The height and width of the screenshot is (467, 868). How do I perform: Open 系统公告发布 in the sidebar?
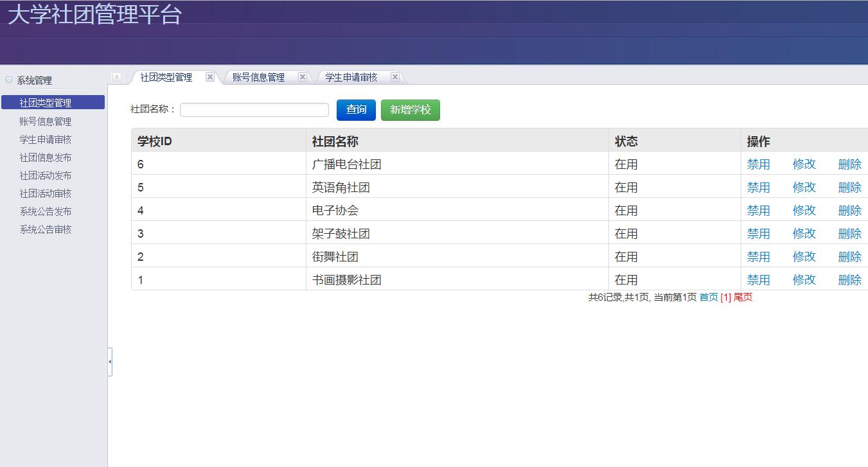point(46,211)
